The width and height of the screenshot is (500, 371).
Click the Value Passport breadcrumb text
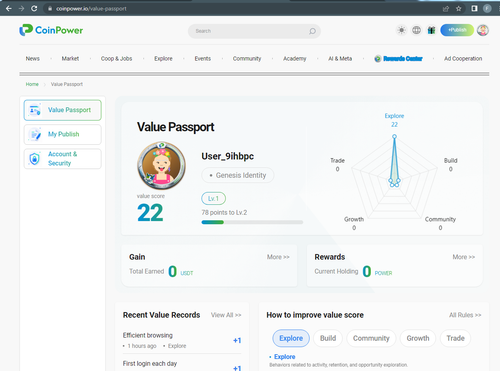[67, 84]
